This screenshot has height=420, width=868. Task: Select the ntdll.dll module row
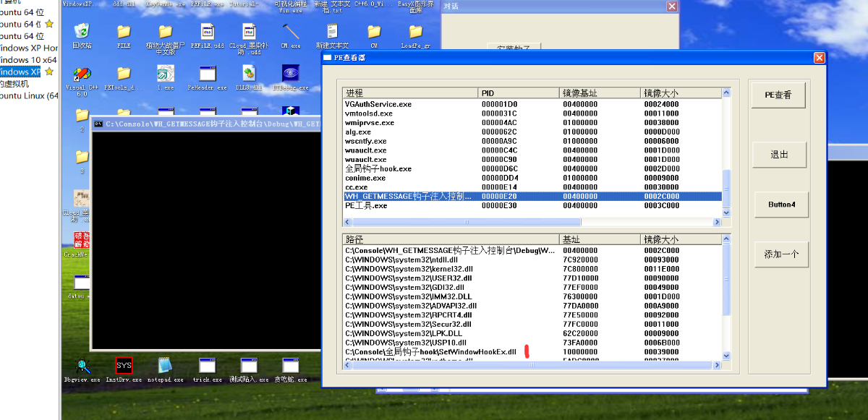[532, 260]
